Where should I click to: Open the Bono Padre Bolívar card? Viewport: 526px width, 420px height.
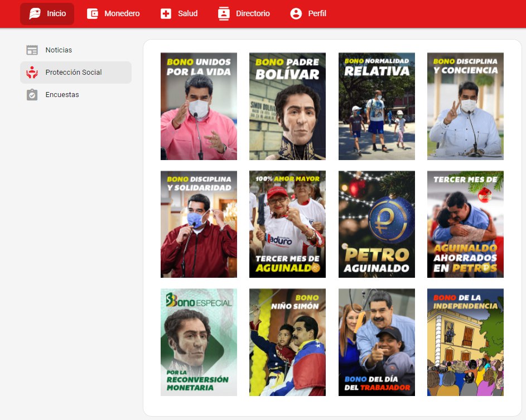(287, 107)
